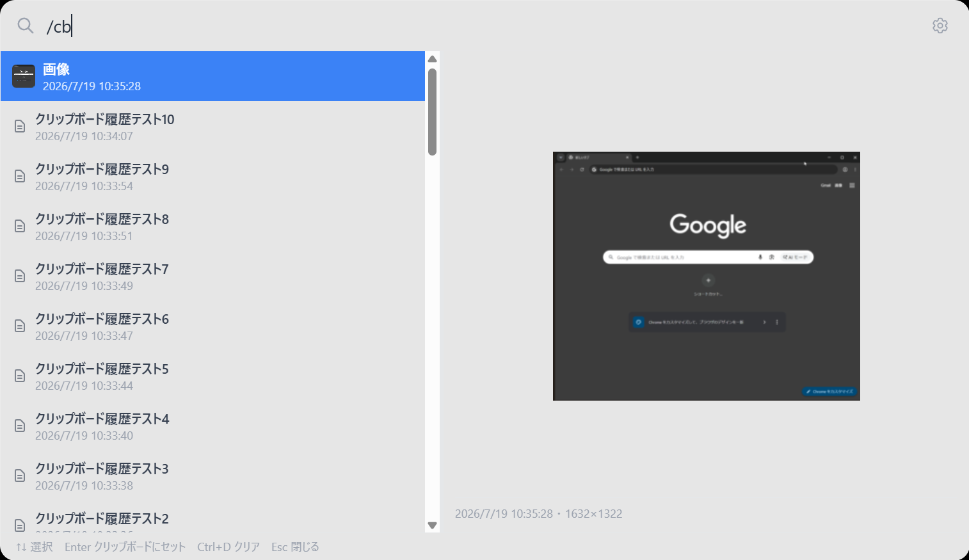Viewport: 969px width, 560px height.
Task: Select the クリップボード履歴テスト9 entry
Action: click(x=212, y=176)
